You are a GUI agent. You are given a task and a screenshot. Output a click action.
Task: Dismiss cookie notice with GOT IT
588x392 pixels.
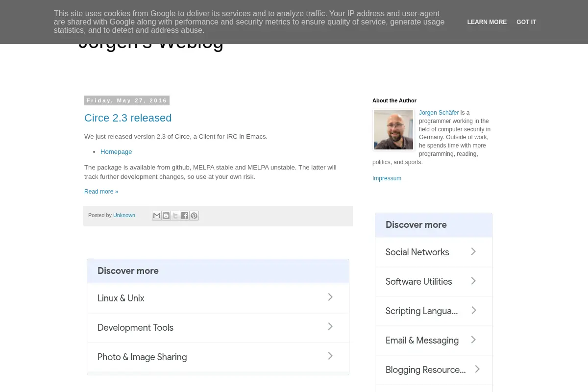tap(526, 22)
